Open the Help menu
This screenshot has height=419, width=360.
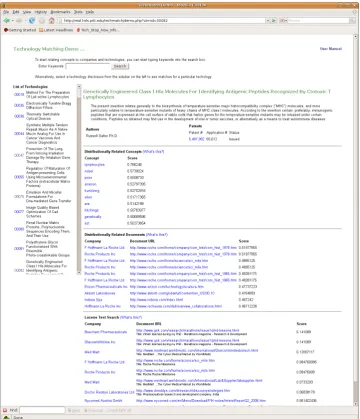tap(90, 12)
